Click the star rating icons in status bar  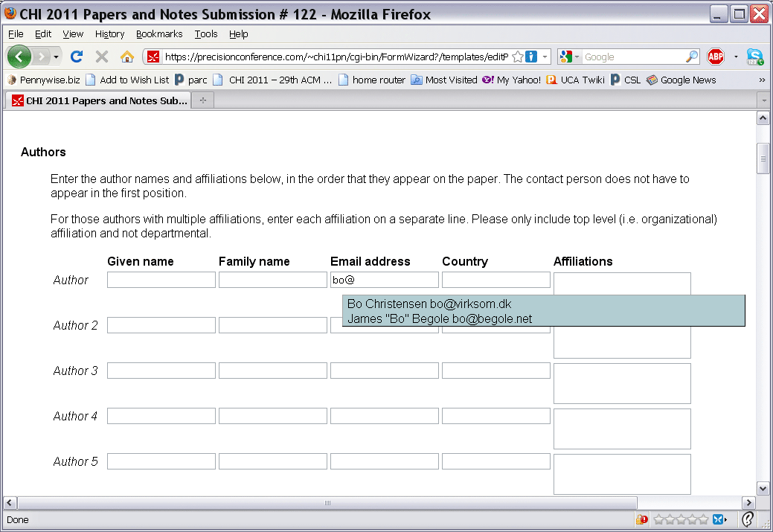681,519
